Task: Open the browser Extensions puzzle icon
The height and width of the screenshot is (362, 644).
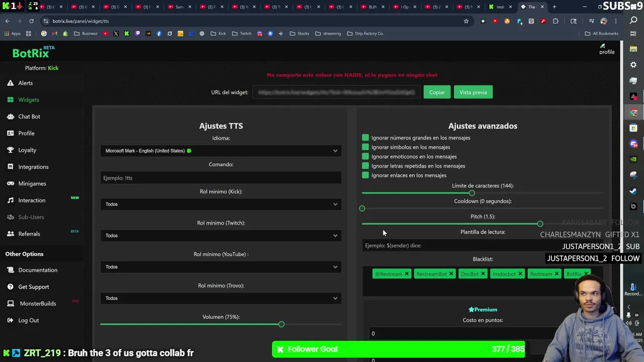Action: (555, 21)
